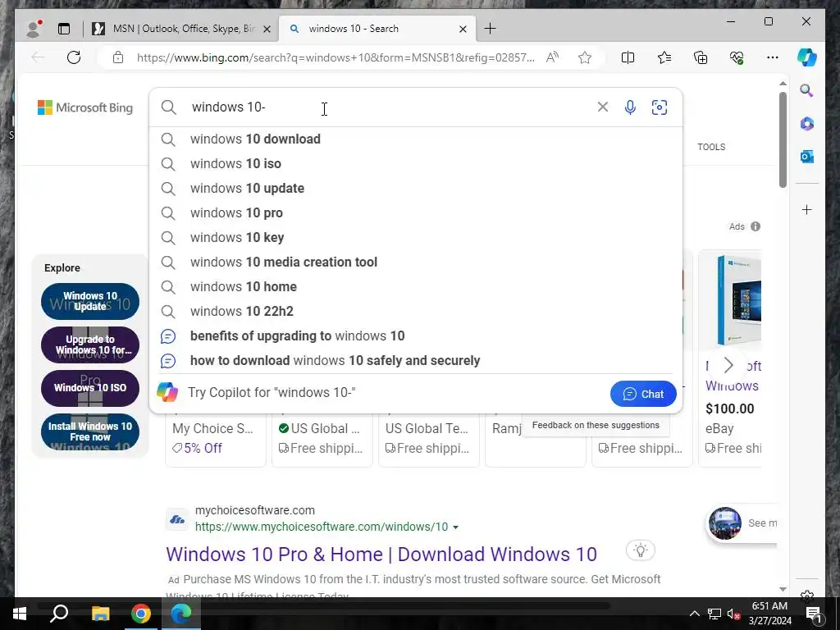The width and height of the screenshot is (840, 630).
Task: Open Favorites list icon
Action: 664,57
